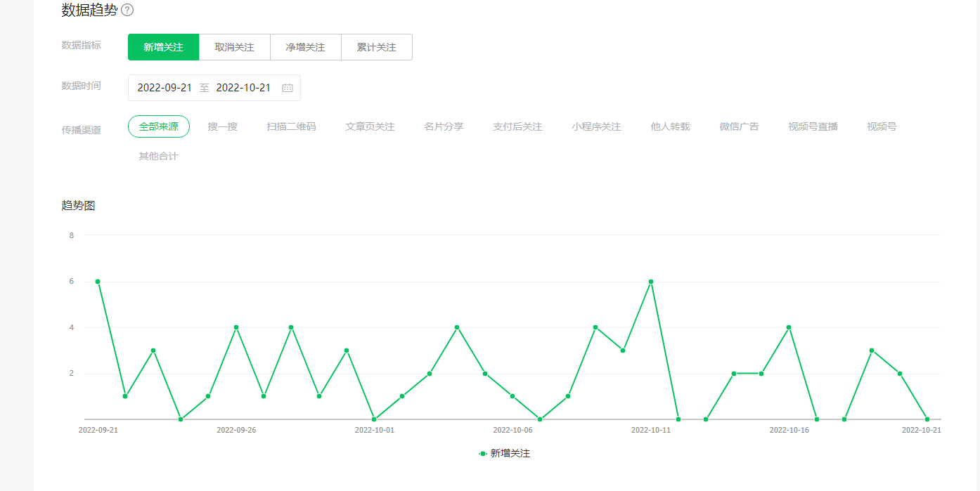Viewport: 980px width, 491px height.
Task: Switch to 累计关注 metric tab
Action: click(x=376, y=47)
